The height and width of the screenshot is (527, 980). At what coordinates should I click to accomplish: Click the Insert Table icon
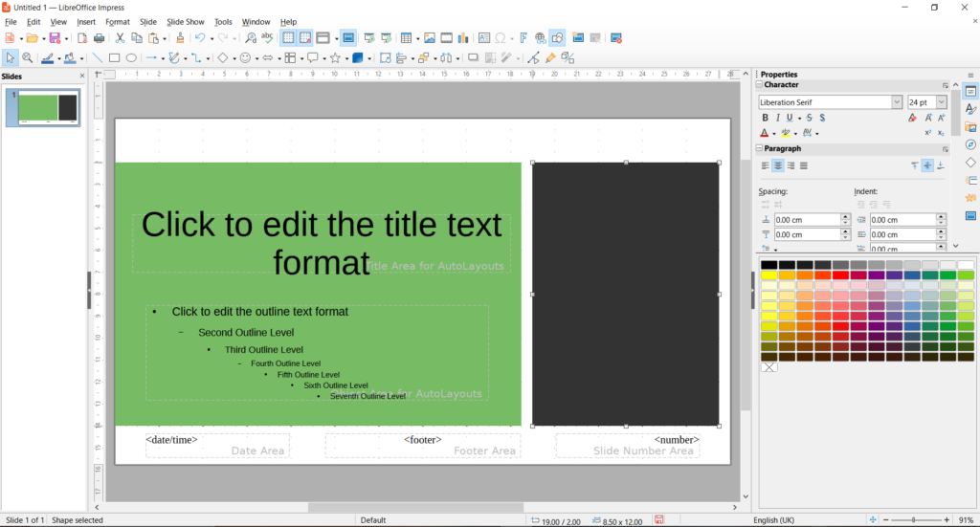point(407,38)
